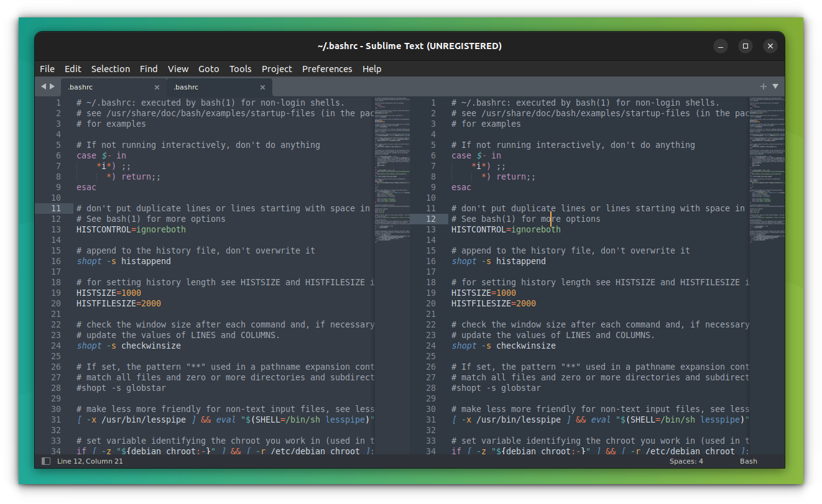Click line number 11 in left gutter

click(x=56, y=208)
